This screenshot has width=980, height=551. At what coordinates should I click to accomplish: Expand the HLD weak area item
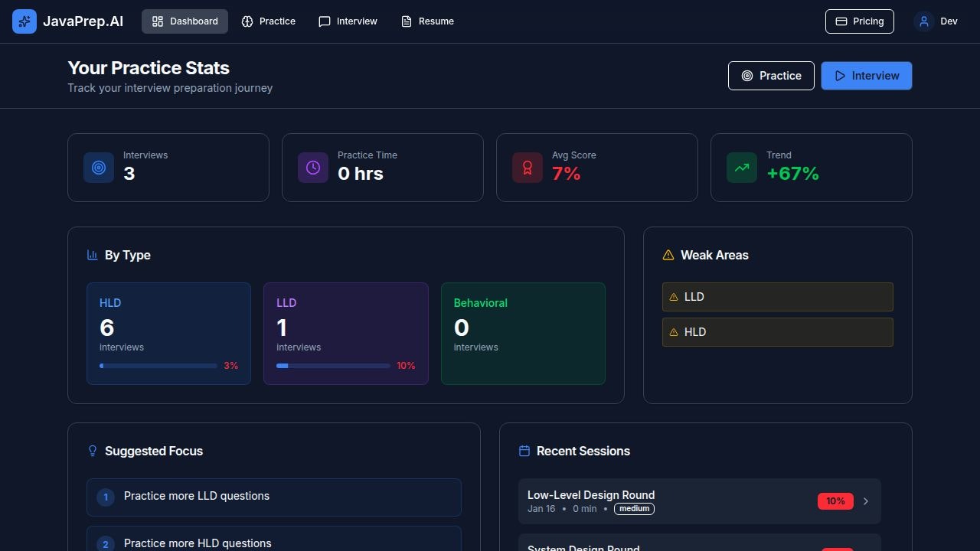pos(777,331)
